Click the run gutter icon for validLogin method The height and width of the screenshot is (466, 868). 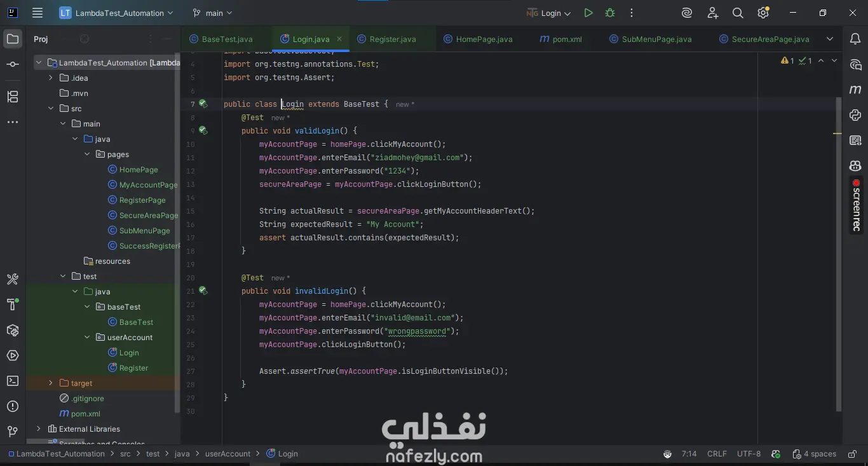tap(203, 130)
